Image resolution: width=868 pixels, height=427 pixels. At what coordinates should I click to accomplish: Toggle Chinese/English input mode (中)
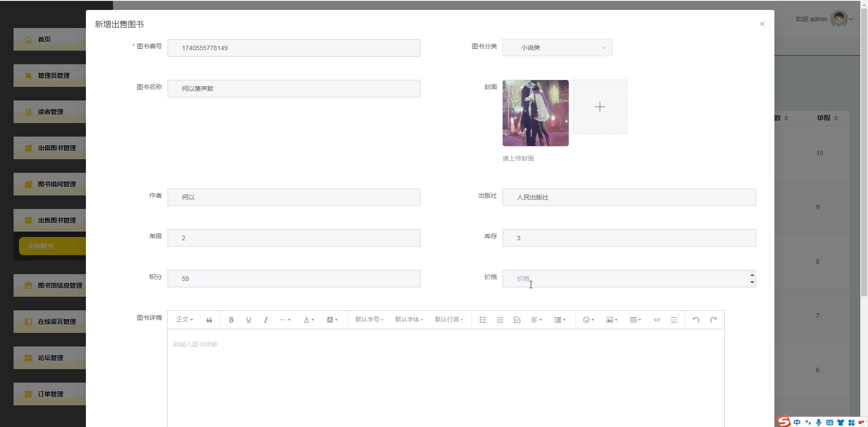797,422
